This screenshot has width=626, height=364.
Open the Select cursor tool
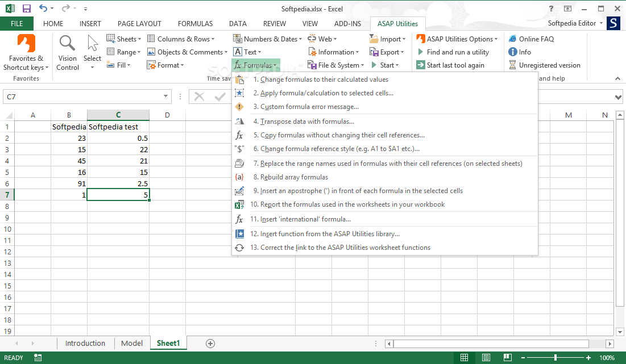(x=92, y=53)
